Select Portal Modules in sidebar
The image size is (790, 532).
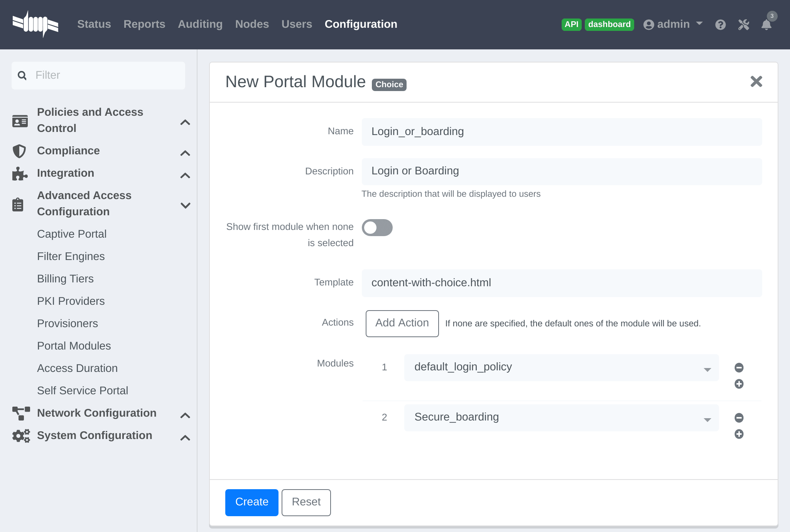point(74,346)
